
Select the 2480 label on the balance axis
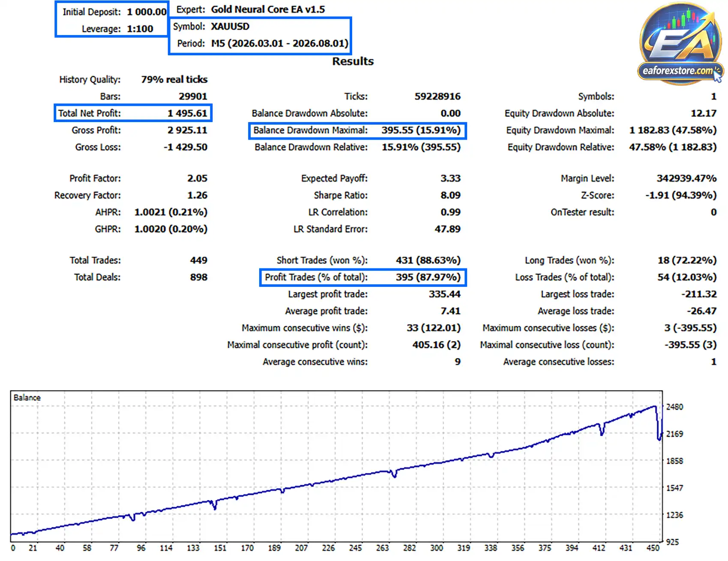pos(674,407)
